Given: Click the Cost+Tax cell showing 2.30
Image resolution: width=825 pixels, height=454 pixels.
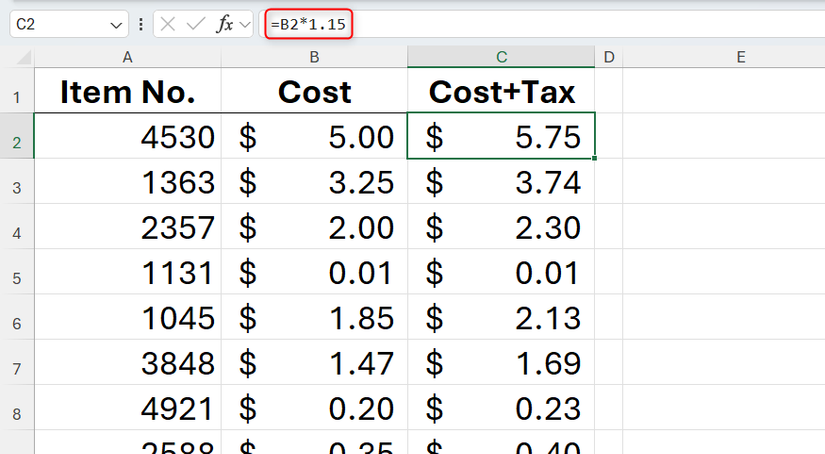Looking at the screenshot, I should [501, 226].
